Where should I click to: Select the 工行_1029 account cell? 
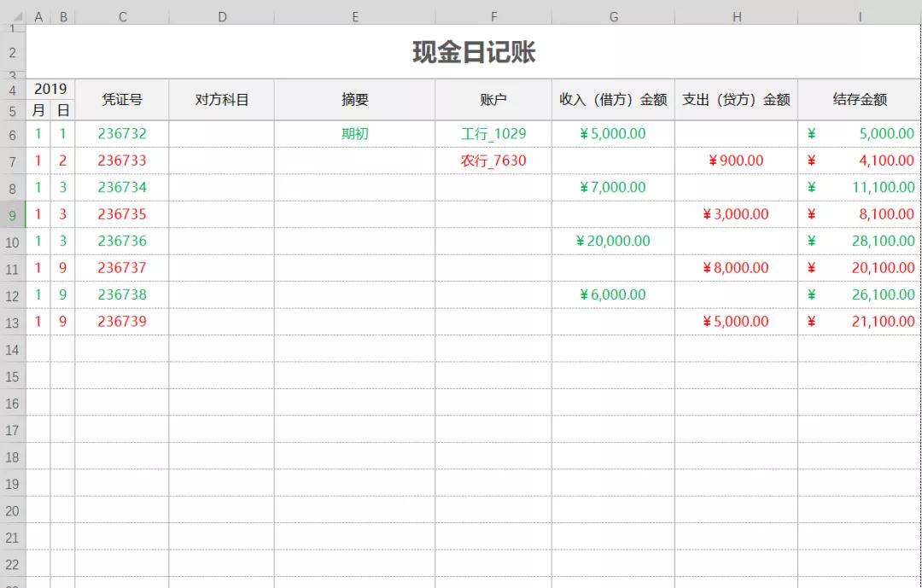493,133
